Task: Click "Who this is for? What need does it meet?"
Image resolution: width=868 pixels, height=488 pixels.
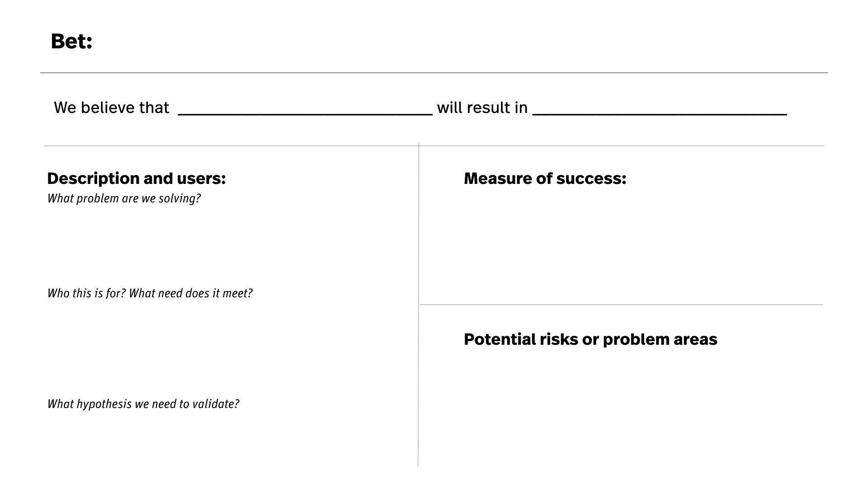Action: click(150, 293)
